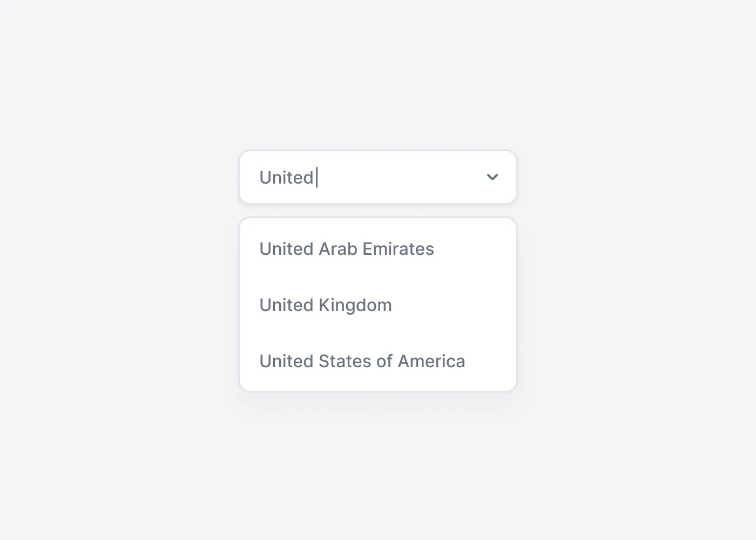Close the suggestion list with the chevron
The width and height of the screenshot is (756, 540).
492,177
